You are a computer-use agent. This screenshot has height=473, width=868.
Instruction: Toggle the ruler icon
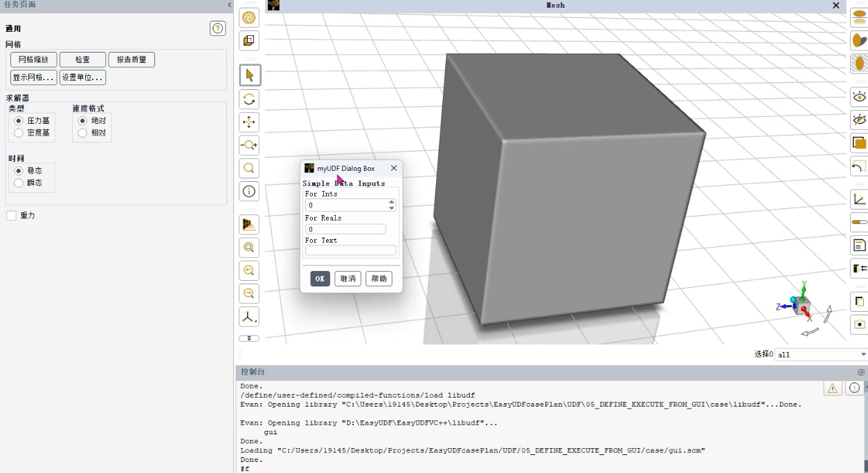(860, 222)
